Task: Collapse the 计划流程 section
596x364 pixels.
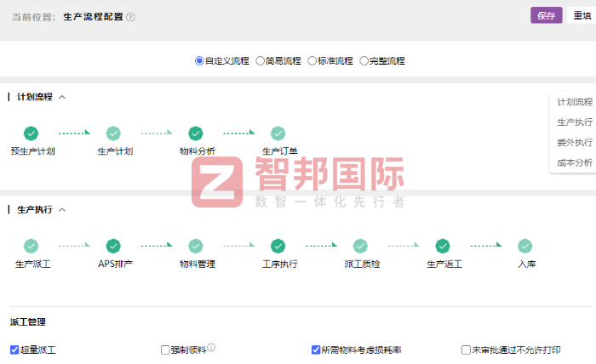Action: 62,97
